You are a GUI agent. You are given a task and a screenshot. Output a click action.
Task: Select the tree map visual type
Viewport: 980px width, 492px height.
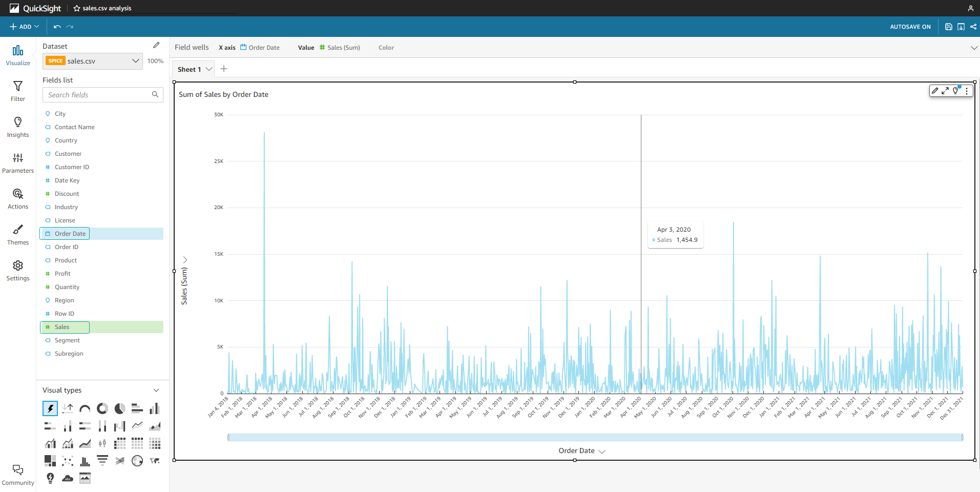(x=50, y=461)
